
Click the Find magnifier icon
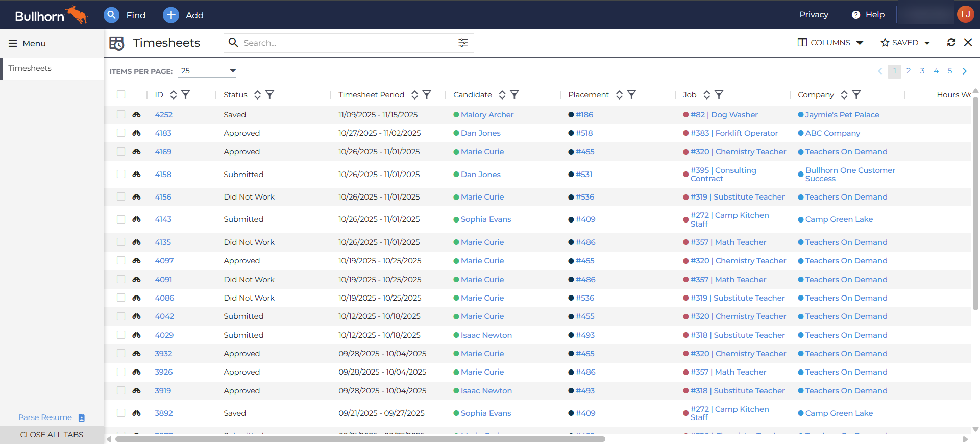(x=111, y=15)
